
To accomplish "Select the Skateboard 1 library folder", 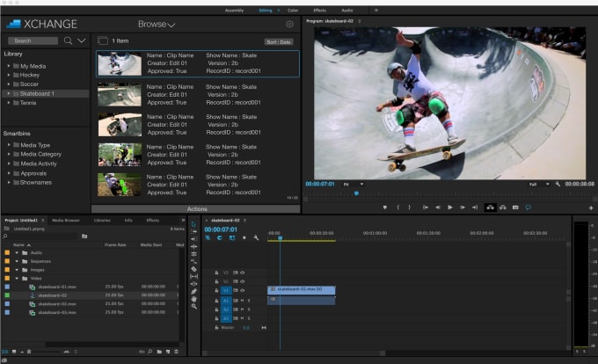I will click(x=46, y=93).
